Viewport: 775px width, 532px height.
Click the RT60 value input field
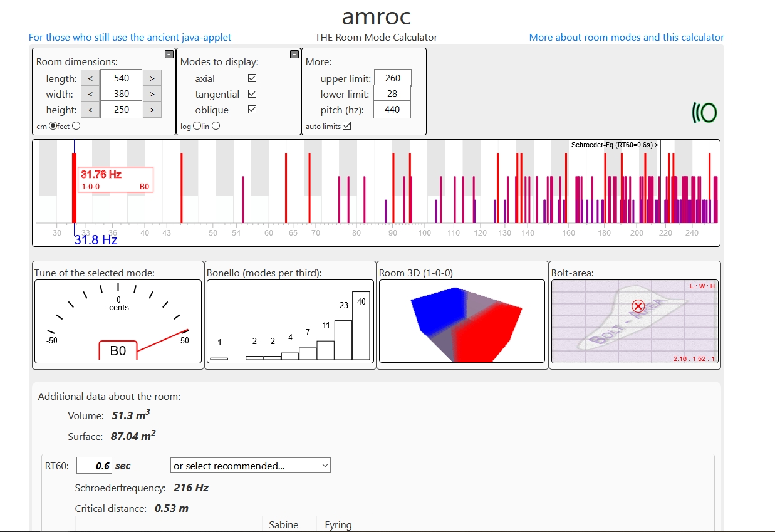tap(94, 466)
